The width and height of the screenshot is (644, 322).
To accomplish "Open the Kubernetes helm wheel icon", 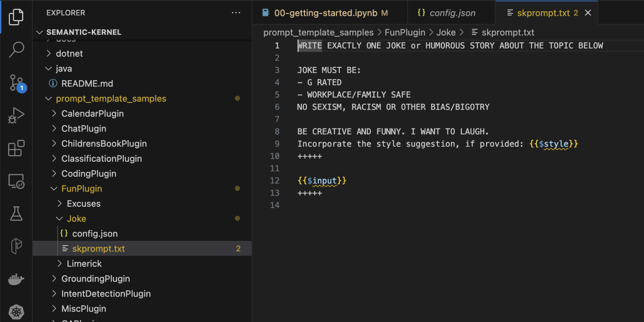I will 16,311.
